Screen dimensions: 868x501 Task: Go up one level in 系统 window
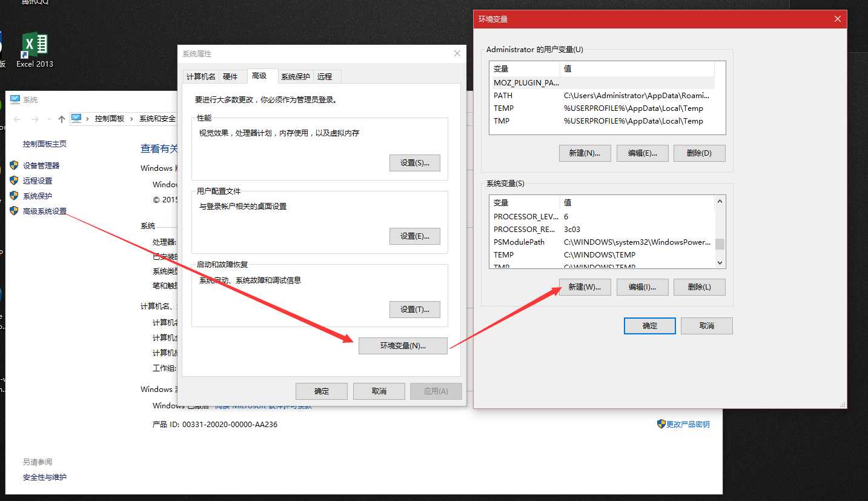pyautogui.click(x=61, y=119)
